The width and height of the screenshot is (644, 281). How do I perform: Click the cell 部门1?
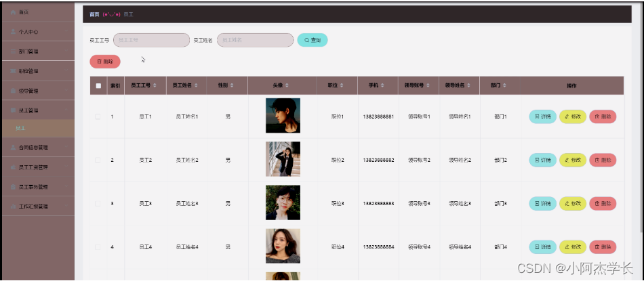point(501,116)
